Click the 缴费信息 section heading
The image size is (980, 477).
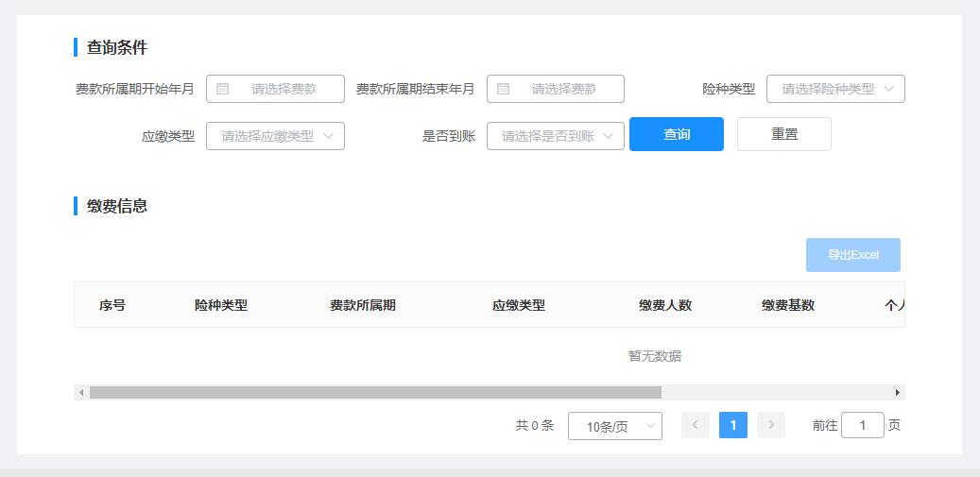[117, 206]
